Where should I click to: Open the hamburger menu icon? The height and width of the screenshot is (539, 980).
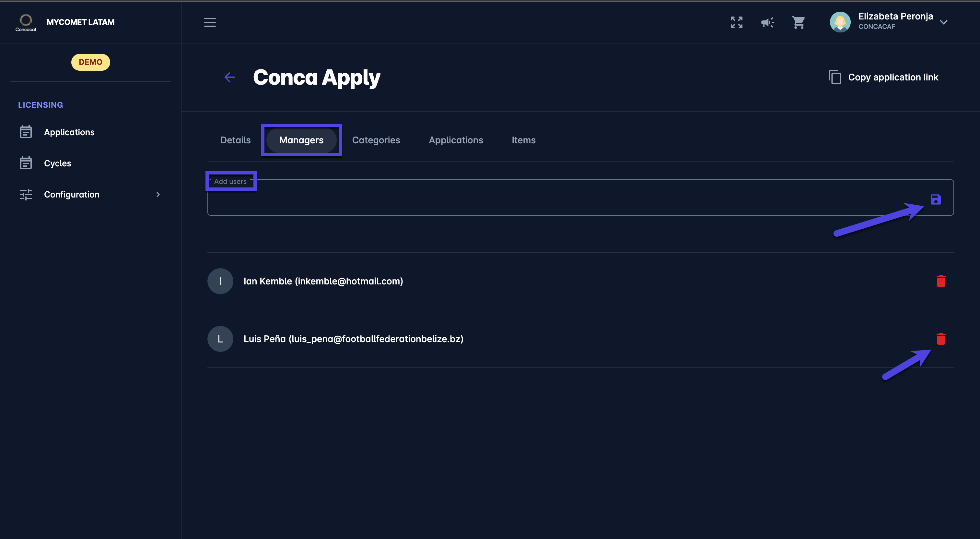point(210,22)
